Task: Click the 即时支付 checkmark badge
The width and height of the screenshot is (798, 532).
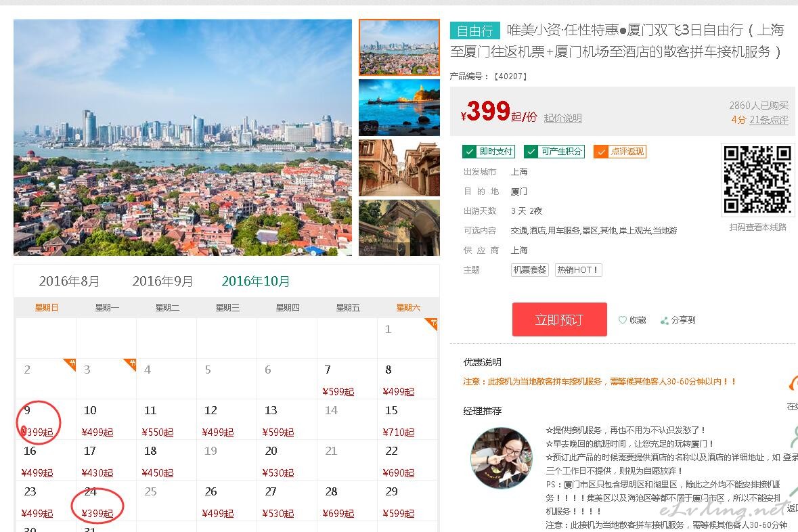Action: 489,151
